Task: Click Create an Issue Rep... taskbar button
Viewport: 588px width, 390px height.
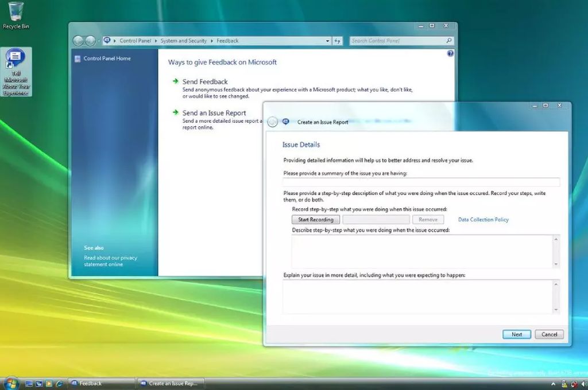Action: coord(171,384)
